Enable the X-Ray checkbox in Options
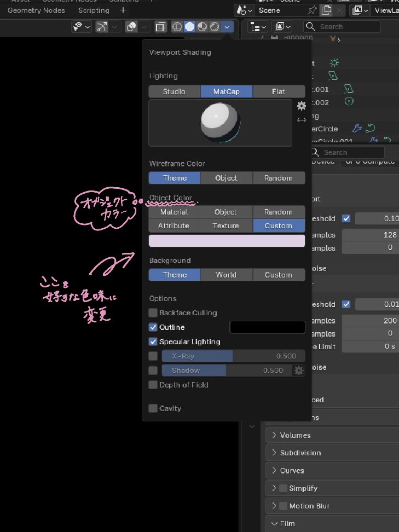 coord(153,356)
